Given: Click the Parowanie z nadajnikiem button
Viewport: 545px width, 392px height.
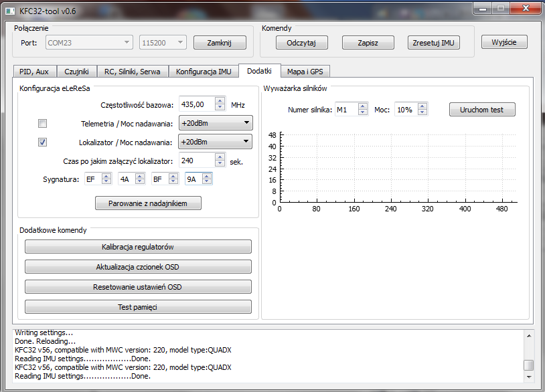Looking at the screenshot, I should [148, 203].
